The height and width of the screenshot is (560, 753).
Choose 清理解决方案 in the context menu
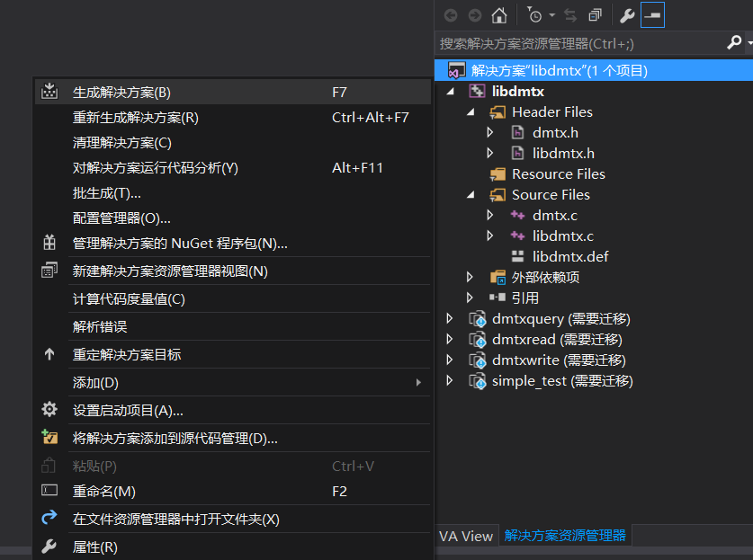(111, 143)
